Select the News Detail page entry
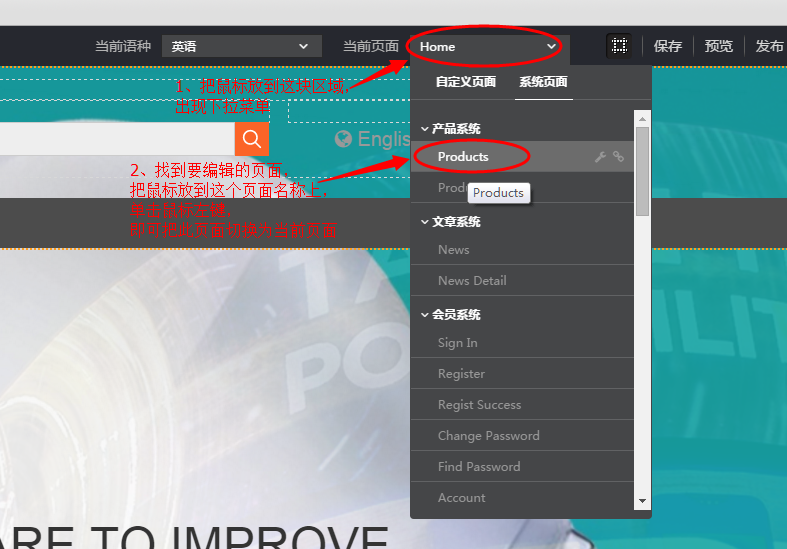The height and width of the screenshot is (549, 787). coord(522,281)
